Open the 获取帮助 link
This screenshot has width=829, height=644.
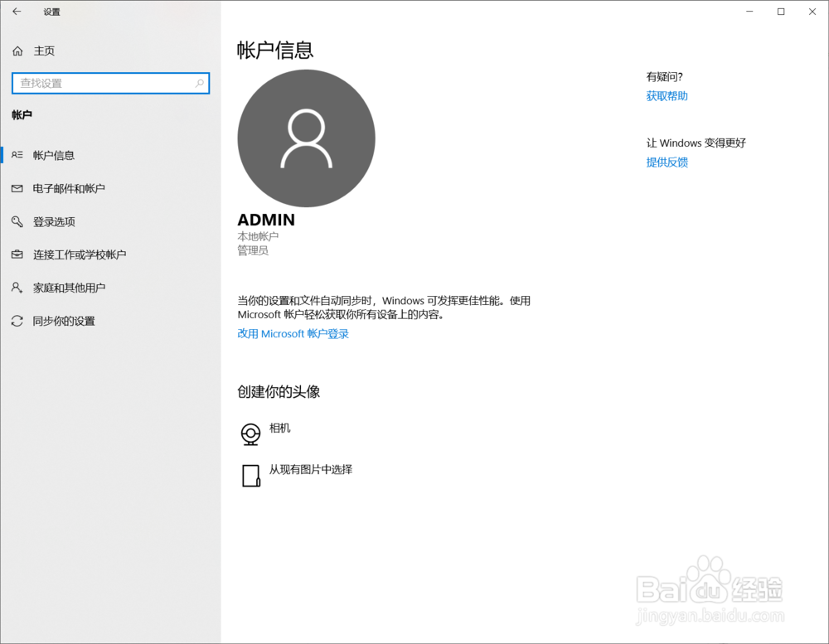[667, 95]
